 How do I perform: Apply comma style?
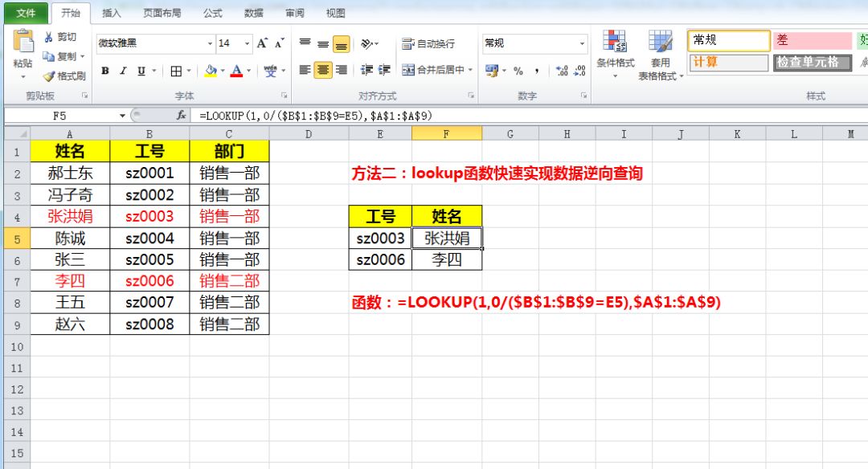(x=536, y=70)
